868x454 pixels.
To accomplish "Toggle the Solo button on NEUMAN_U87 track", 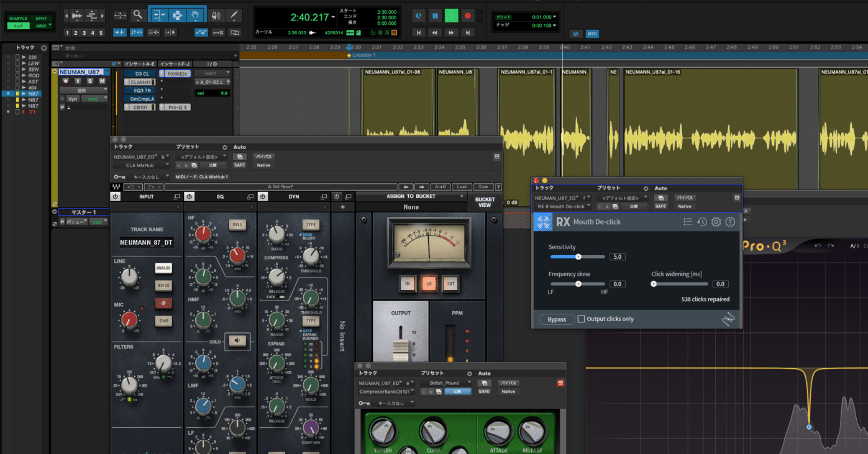I will pos(90,81).
